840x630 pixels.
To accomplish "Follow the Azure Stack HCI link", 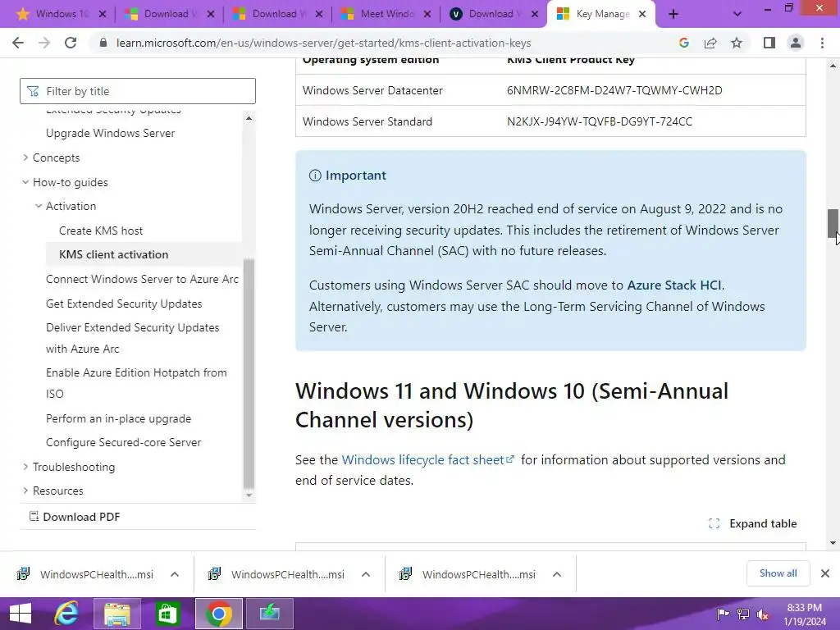I will pos(674,285).
